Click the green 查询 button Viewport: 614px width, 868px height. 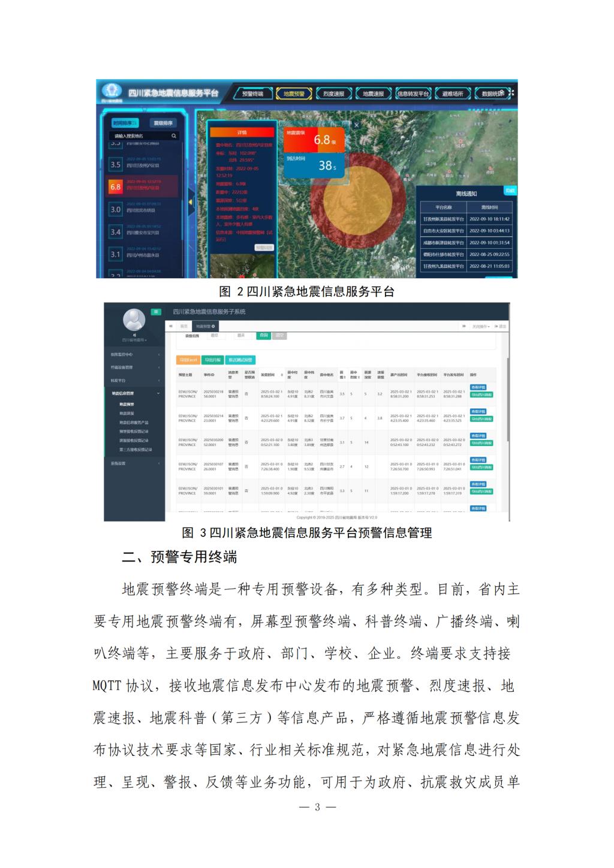[263, 336]
